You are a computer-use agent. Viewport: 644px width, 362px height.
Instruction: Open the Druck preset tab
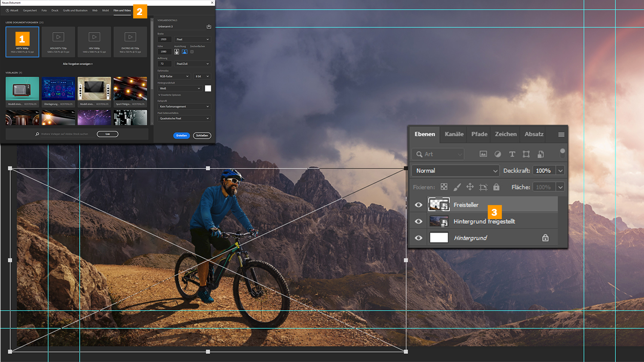55,10
